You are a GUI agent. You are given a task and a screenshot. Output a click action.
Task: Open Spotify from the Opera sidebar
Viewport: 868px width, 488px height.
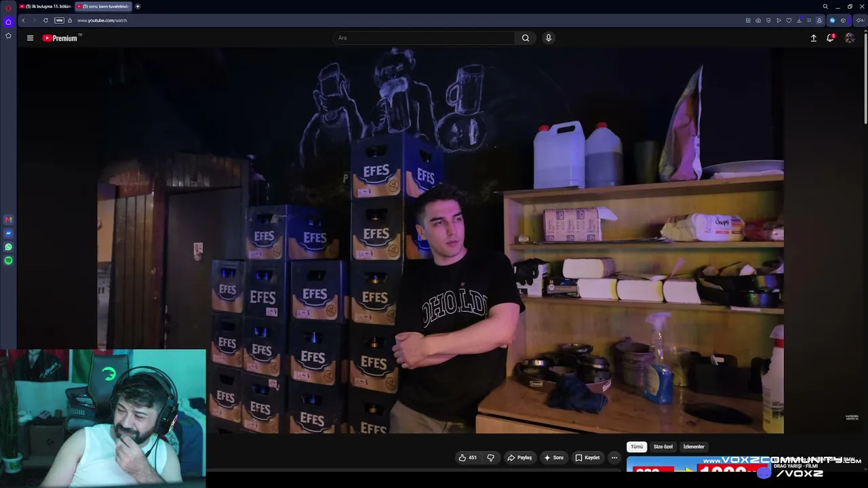pyautogui.click(x=8, y=260)
